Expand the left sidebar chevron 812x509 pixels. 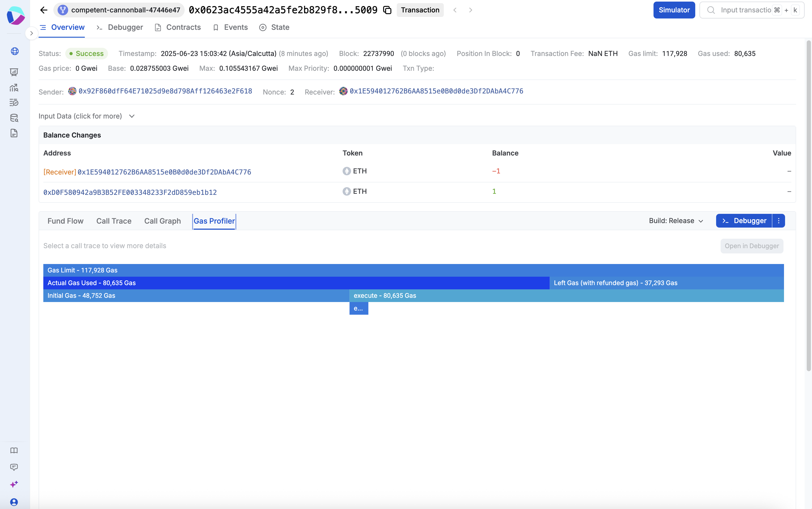click(x=32, y=33)
